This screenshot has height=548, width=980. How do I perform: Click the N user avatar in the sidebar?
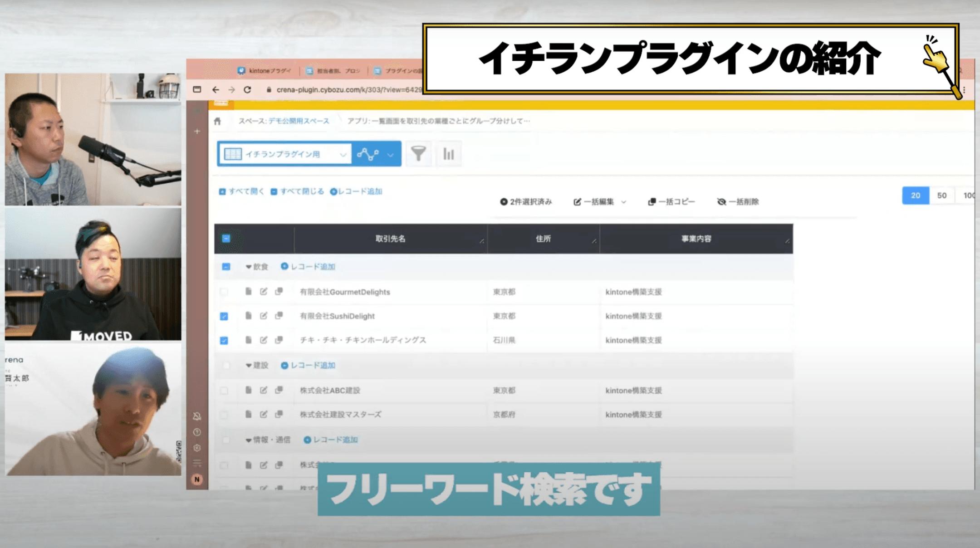tap(197, 479)
